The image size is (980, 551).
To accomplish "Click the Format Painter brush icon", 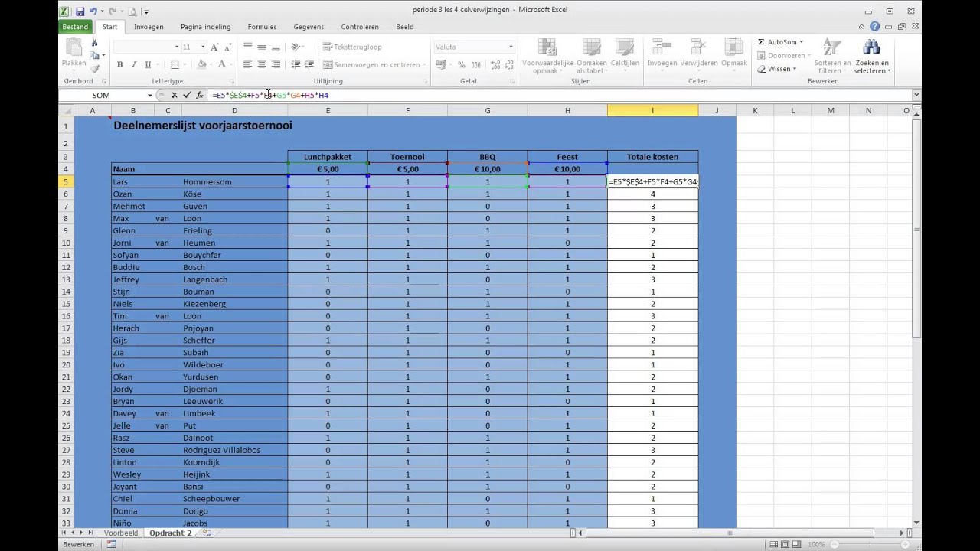I will (x=94, y=69).
